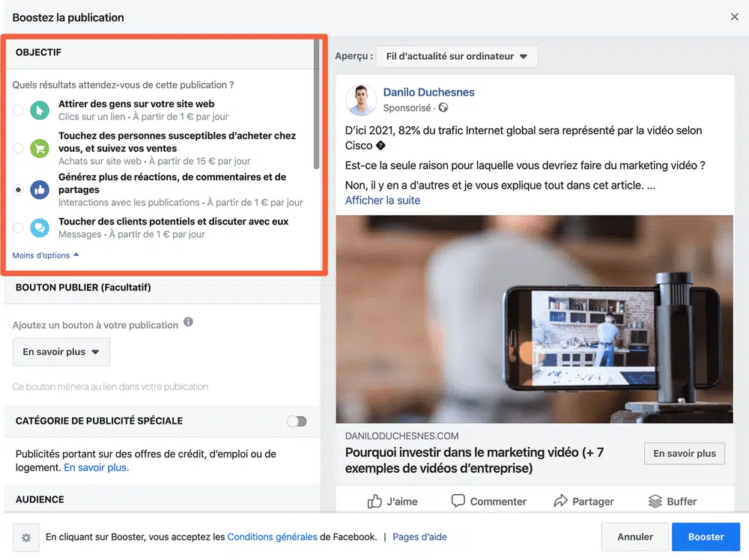Viewport: 749px width, 560px height.
Task: Click the DANILODUCHESNES.COM domain text
Action: pos(401,436)
